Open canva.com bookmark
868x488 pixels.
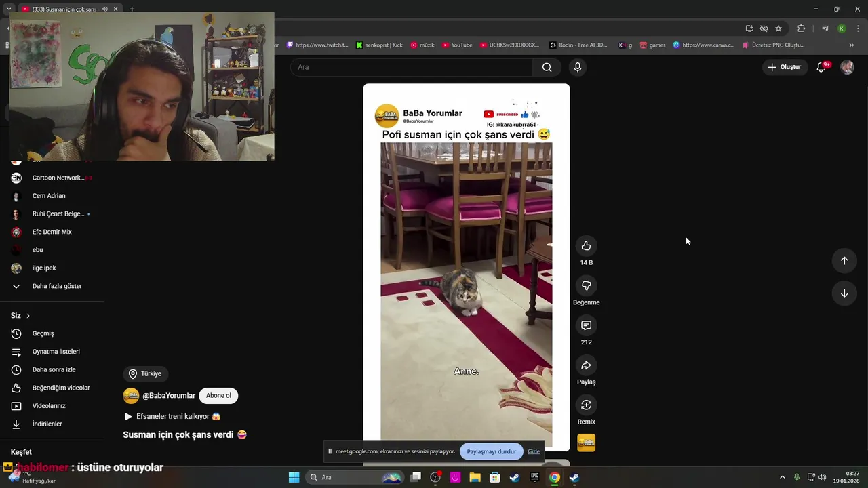click(703, 45)
